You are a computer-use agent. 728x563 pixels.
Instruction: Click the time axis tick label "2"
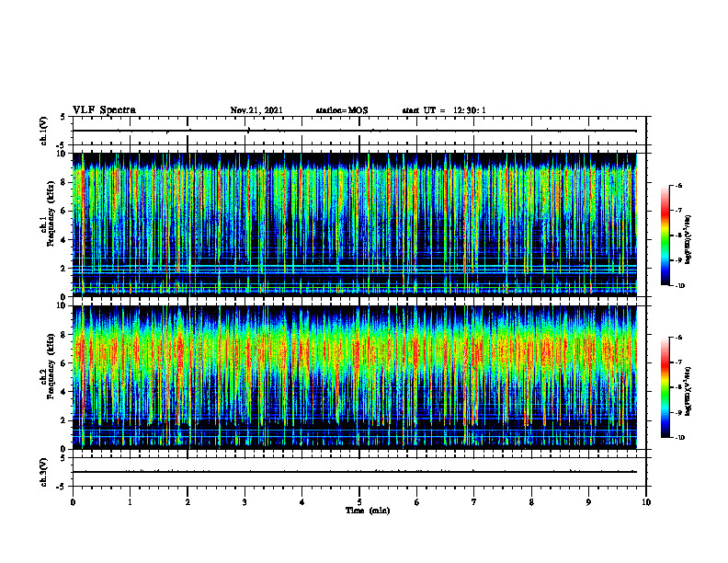click(188, 502)
